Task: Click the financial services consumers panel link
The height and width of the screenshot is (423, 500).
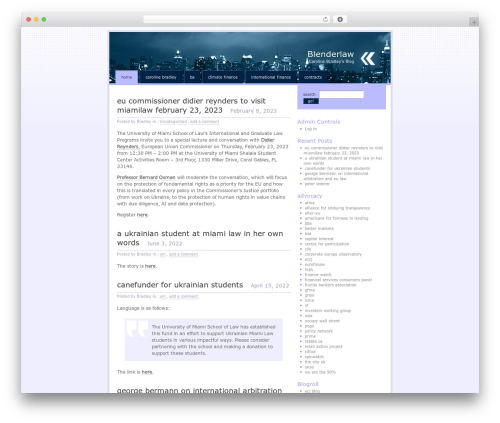Action: [338, 280]
